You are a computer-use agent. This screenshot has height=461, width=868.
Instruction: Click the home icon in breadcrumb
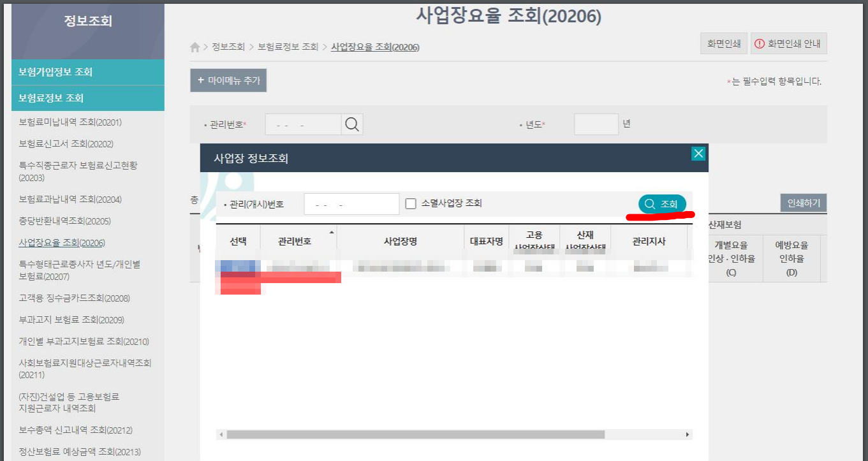[x=195, y=47]
